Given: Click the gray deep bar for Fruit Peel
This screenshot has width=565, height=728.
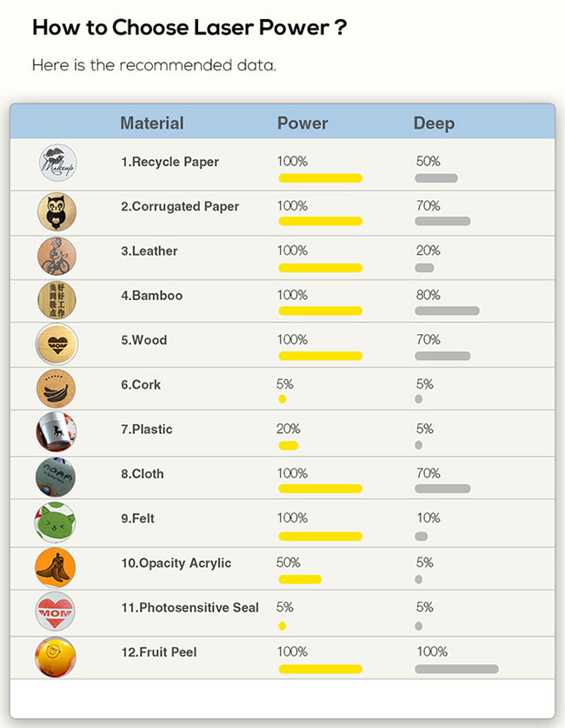Looking at the screenshot, I should (456, 669).
